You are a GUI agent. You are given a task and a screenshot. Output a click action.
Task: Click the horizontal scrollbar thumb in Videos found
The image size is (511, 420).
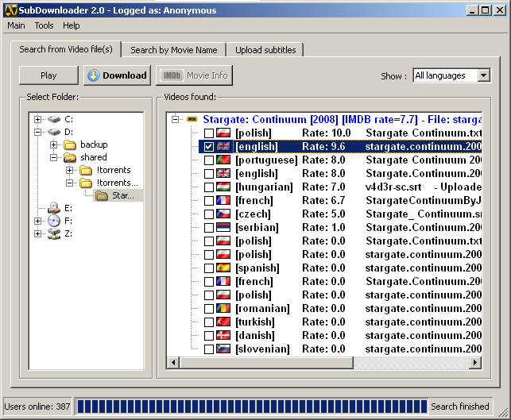point(266,362)
